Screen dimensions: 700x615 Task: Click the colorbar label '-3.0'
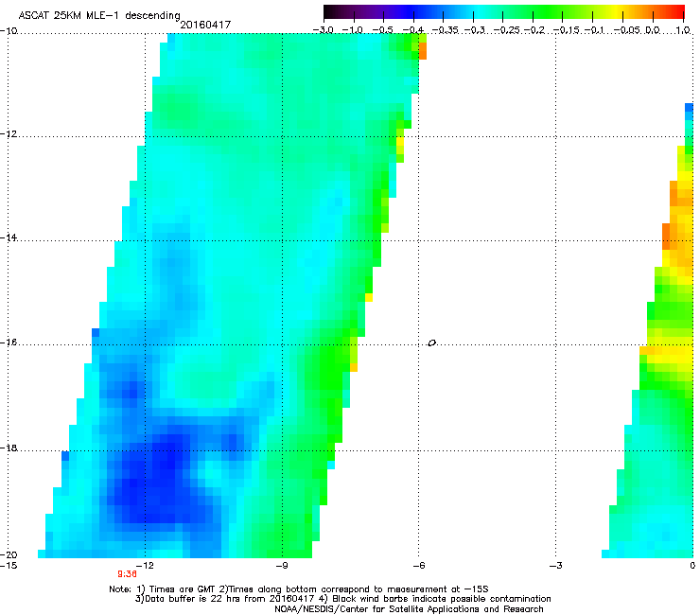pyautogui.click(x=324, y=30)
